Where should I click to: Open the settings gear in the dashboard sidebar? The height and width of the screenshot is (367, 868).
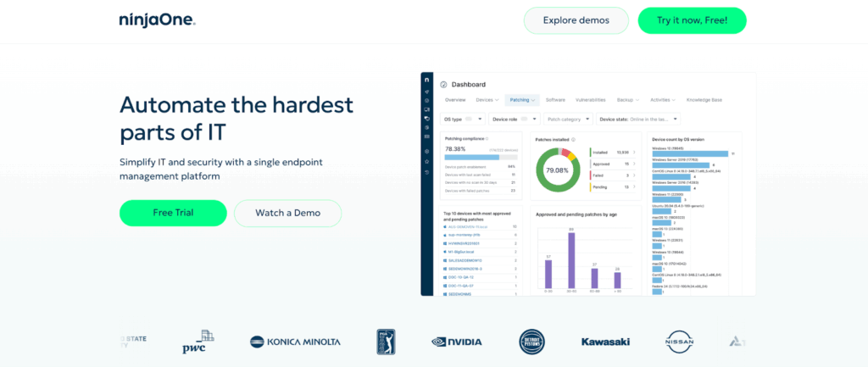[427, 151]
